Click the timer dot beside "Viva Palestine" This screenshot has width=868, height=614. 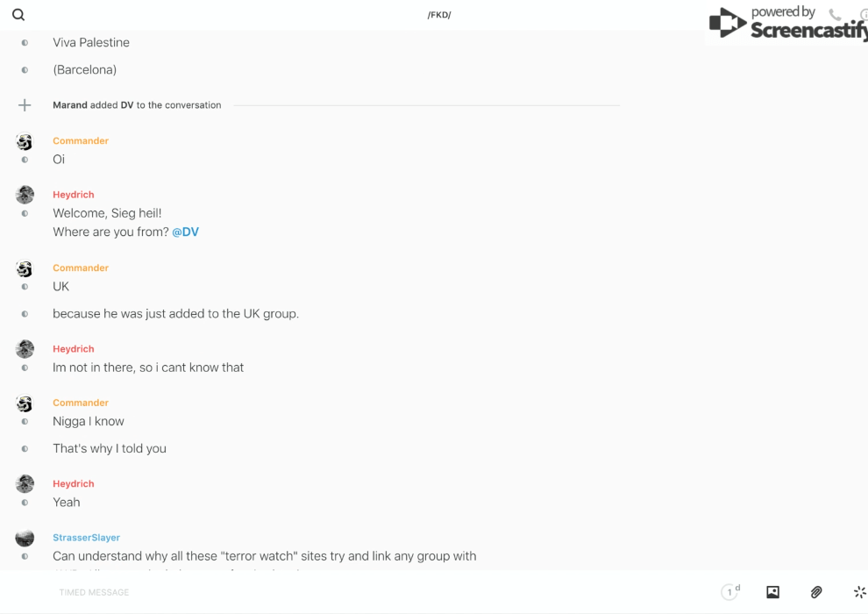[x=25, y=43]
